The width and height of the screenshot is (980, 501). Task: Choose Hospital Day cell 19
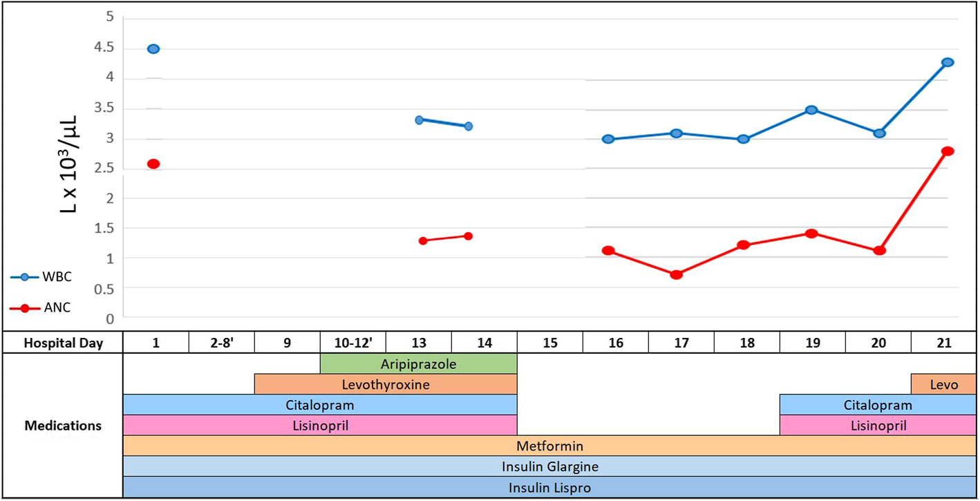click(x=812, y=343)
